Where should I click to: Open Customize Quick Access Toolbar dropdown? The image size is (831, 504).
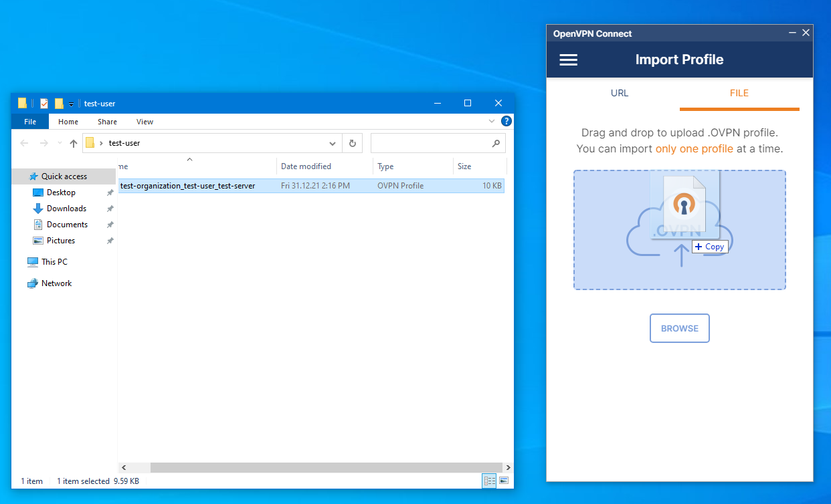pos(71,104)
